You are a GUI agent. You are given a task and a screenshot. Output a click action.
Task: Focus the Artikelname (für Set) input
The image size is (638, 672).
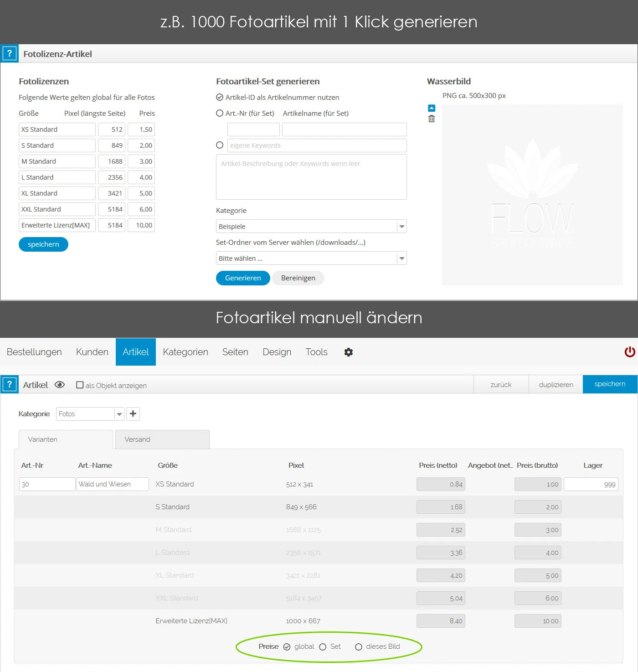click(345, 129)
